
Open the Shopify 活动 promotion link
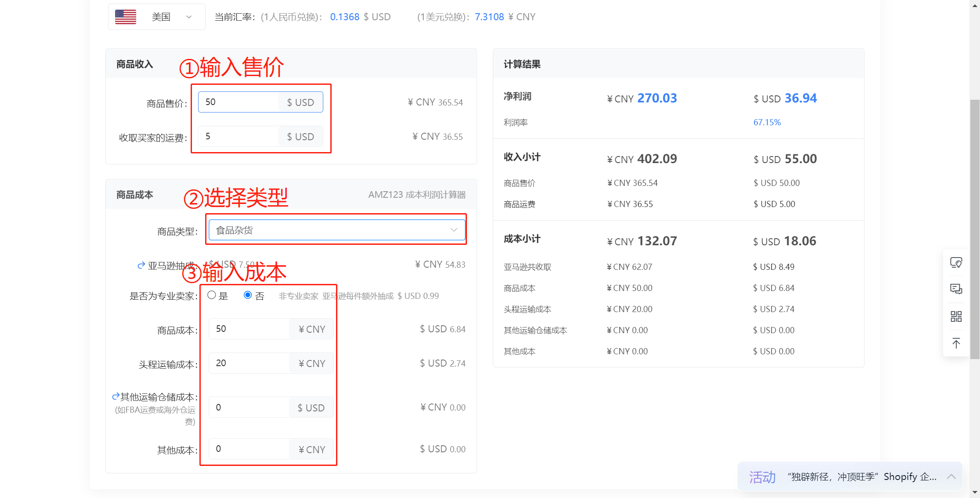pos(862,477)
